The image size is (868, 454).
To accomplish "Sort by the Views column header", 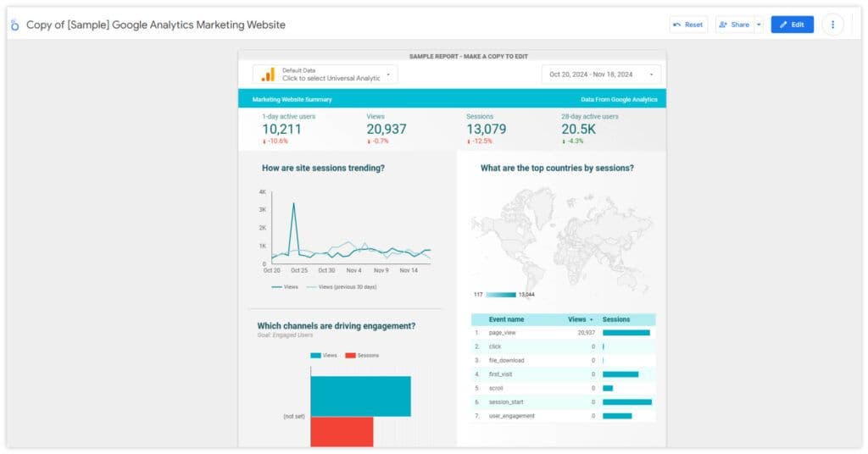I will pyautogui.click(x=580, y=319).
